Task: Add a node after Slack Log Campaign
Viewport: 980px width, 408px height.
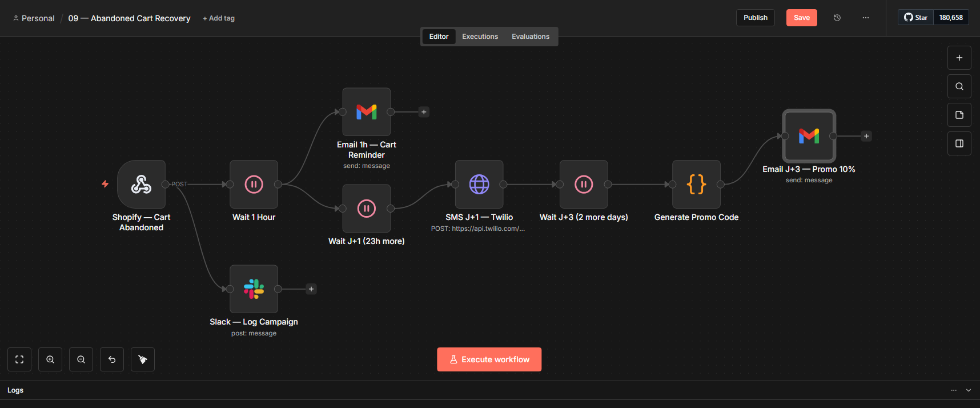Action: pyautogui.click(x=311, y=289)
